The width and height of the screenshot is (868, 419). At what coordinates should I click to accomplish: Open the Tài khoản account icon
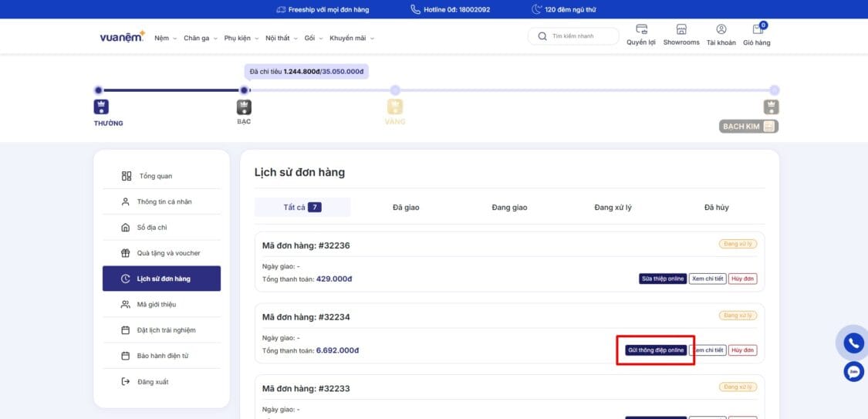pos(721,29)
